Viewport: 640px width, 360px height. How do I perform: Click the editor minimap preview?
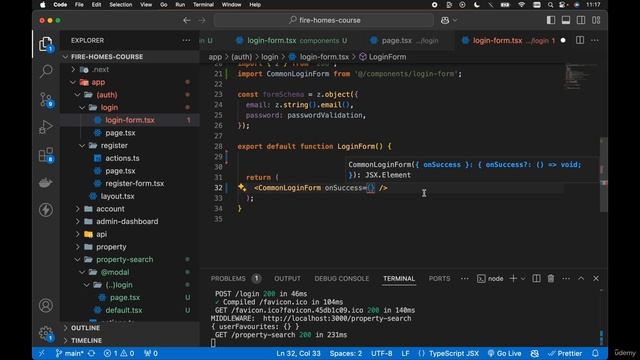click(x=581, y=76)
